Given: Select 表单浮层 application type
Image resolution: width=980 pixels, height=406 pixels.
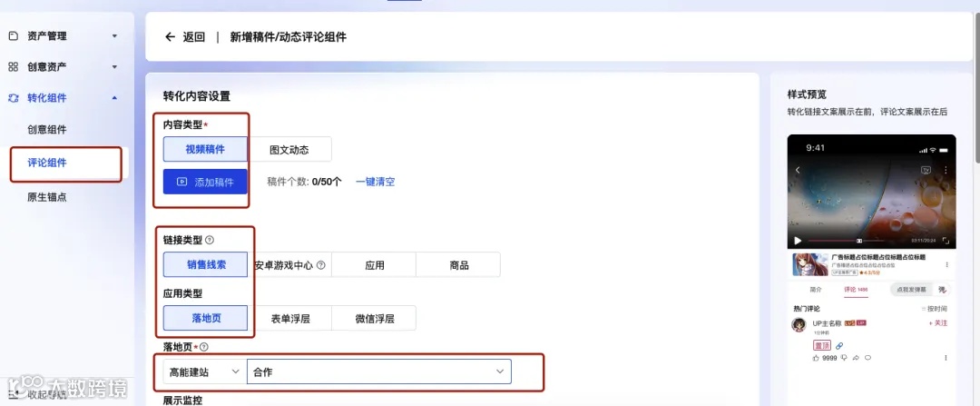Looking at the screenshot, I should point(289,319).
